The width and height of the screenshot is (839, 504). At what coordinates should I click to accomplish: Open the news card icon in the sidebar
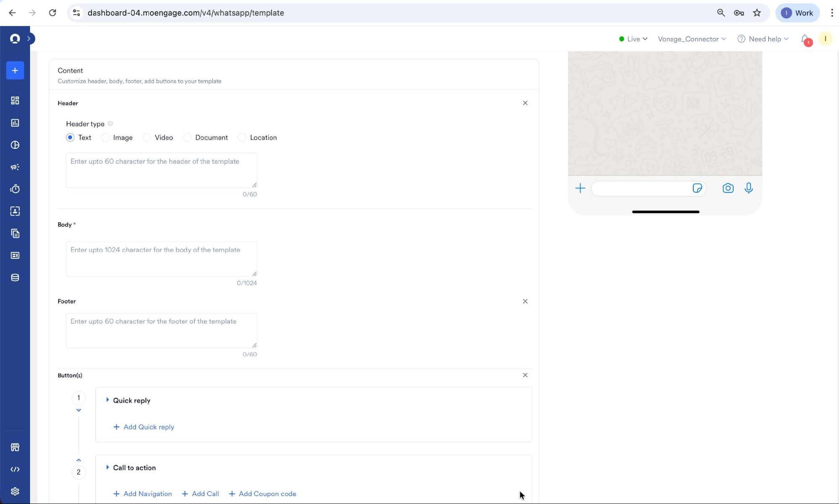point(15,256)
